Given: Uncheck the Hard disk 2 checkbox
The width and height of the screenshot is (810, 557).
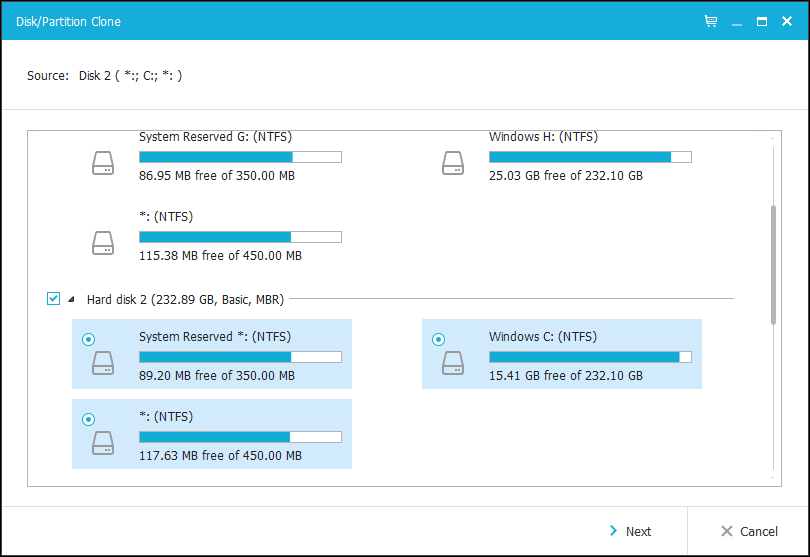Looking at the screenshot, I should click(x=54, y=298).
